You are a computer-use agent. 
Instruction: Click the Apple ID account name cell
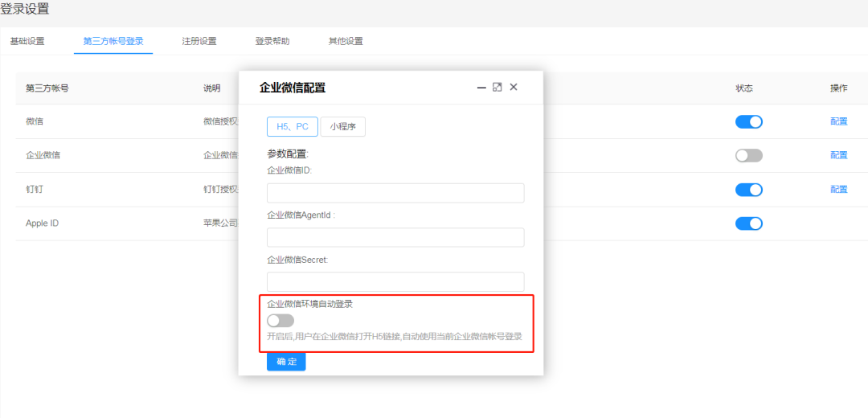tap(42, 223)
